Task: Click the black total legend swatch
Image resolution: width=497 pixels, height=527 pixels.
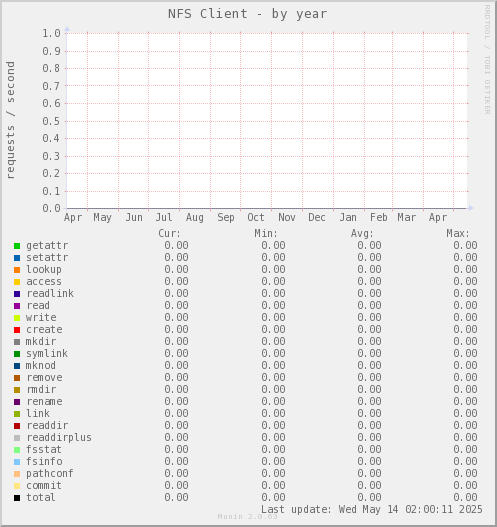Action: pyautogui.click(x=17, y=498)
